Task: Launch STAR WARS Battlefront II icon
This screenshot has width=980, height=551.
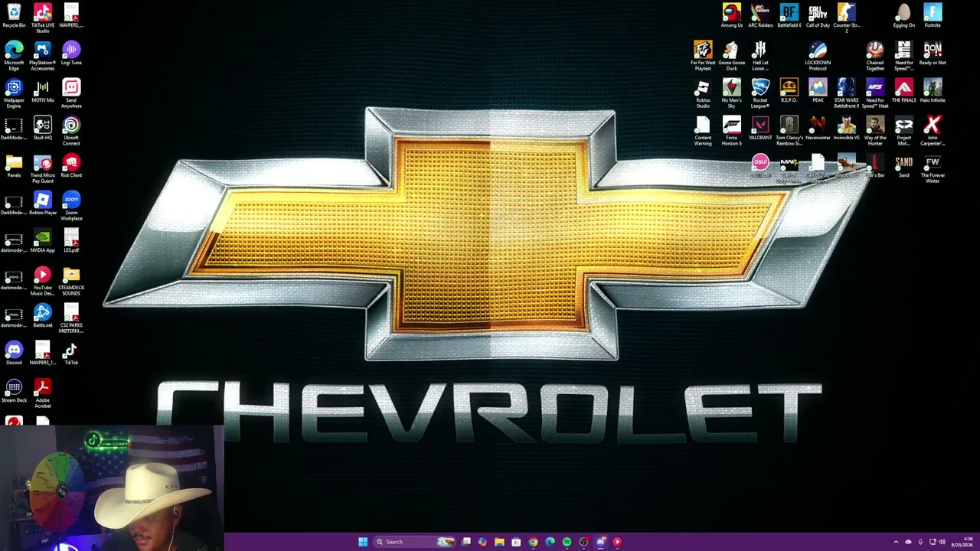Action: click(846, 93)
